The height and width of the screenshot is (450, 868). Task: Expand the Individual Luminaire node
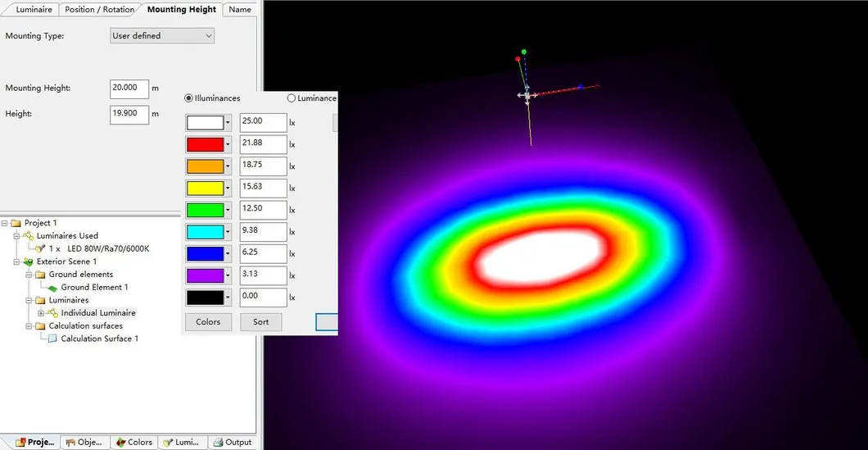coord(41,313)
